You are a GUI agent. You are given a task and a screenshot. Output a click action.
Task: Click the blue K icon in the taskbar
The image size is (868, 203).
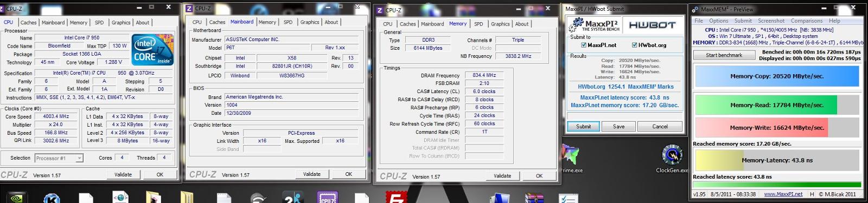point(52,199)
